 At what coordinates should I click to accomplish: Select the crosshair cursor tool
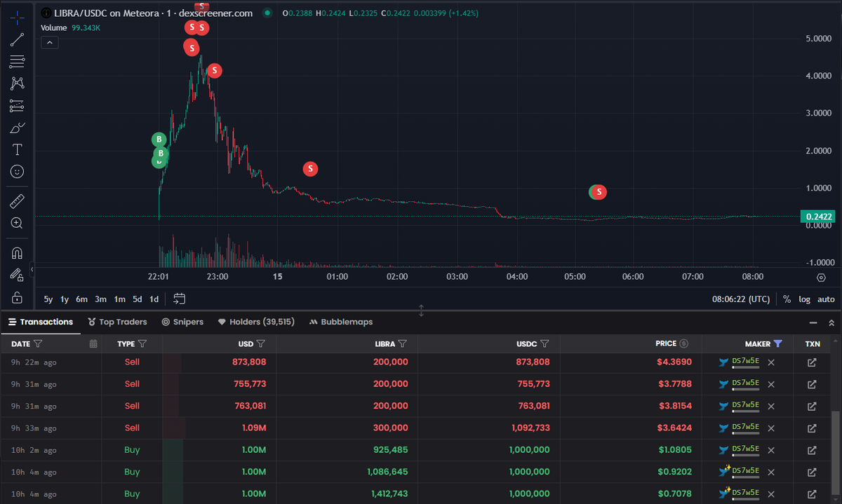pos(17,18)
